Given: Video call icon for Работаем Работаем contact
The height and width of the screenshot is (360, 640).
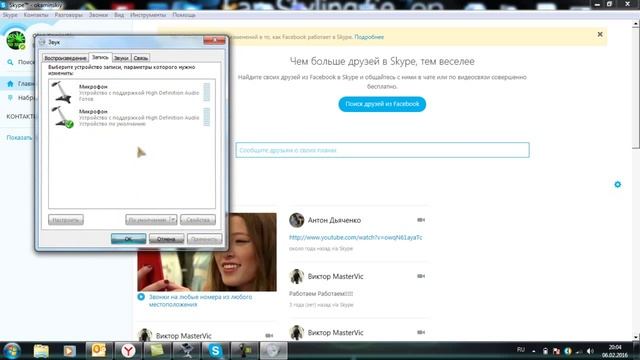Looking at the screenshot, I should [421, 276].
